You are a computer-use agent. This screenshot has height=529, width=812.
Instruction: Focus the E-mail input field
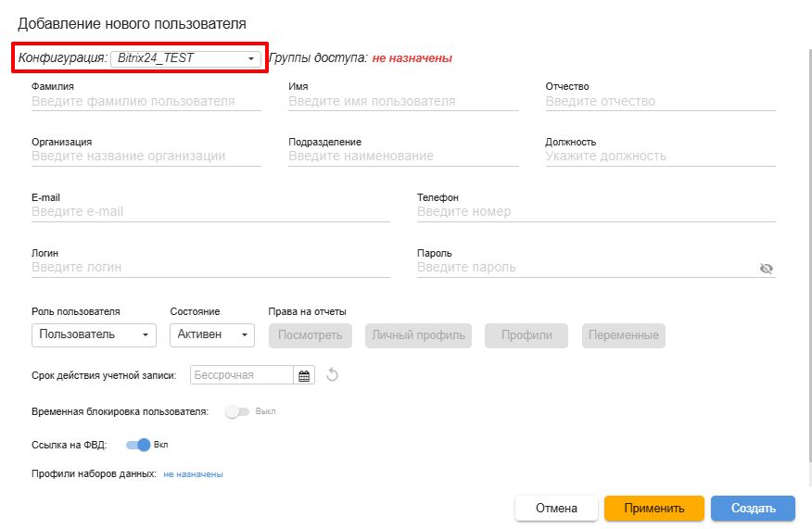pos(210,212)
